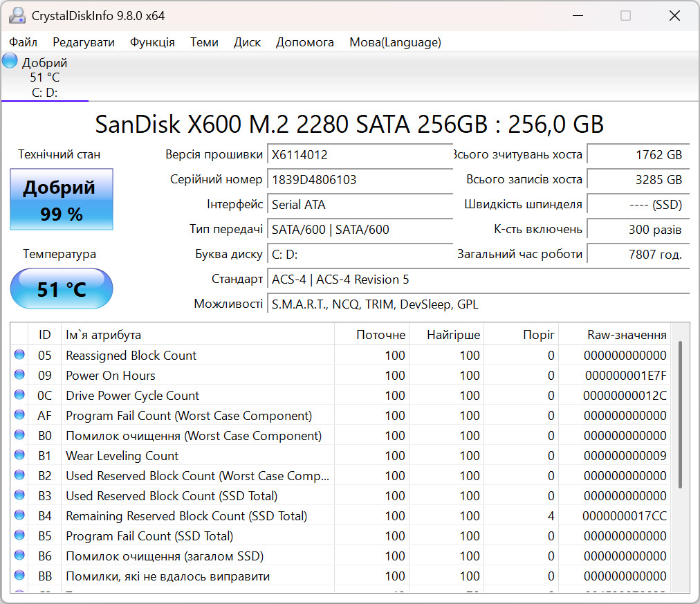Click status orb for attribute B3 row

pos(19,495)
